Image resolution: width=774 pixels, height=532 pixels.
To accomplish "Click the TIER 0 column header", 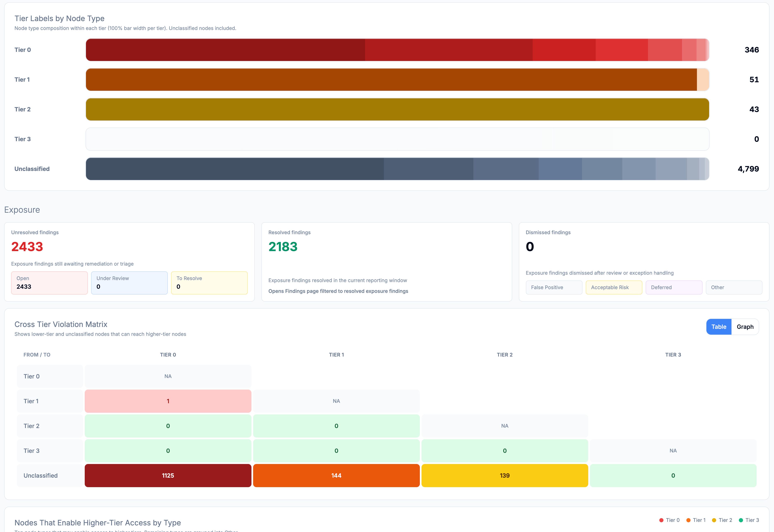I will pos(168,355).
